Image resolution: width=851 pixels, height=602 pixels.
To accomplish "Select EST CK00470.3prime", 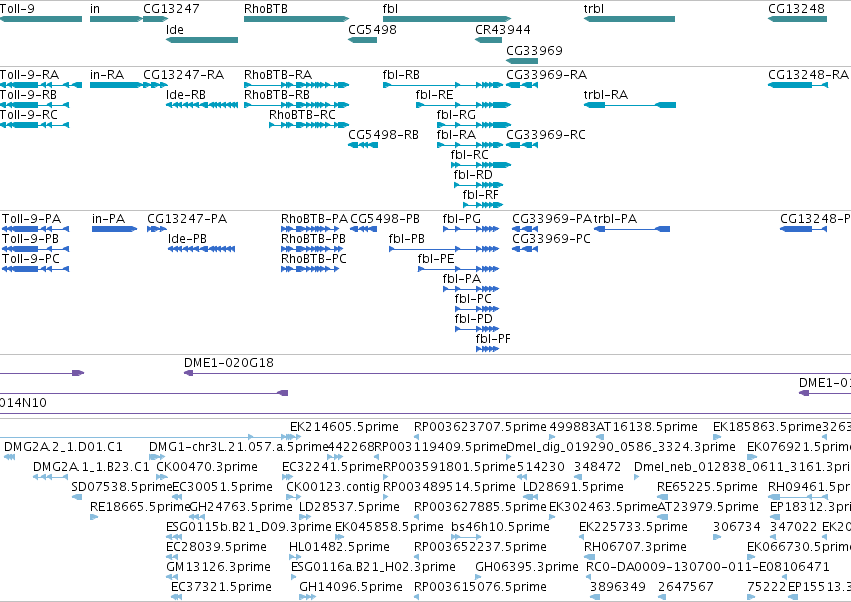I will tap(207, 467).
